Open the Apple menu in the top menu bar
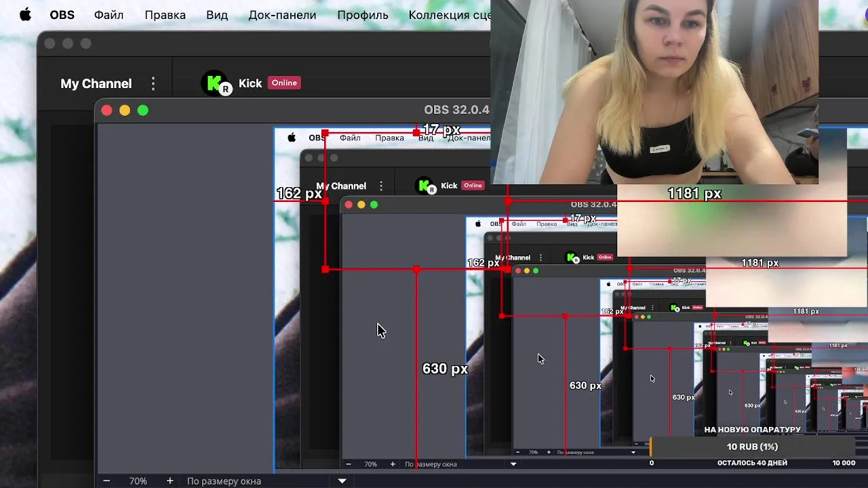868x488 pixels. [x=25, y=15]
